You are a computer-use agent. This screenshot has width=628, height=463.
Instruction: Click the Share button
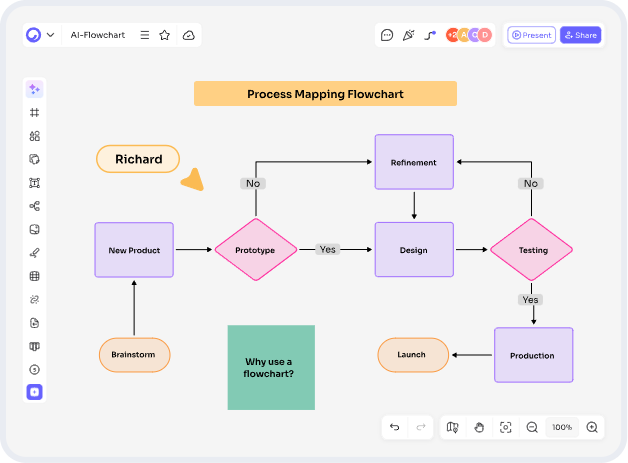pos(580,35)
